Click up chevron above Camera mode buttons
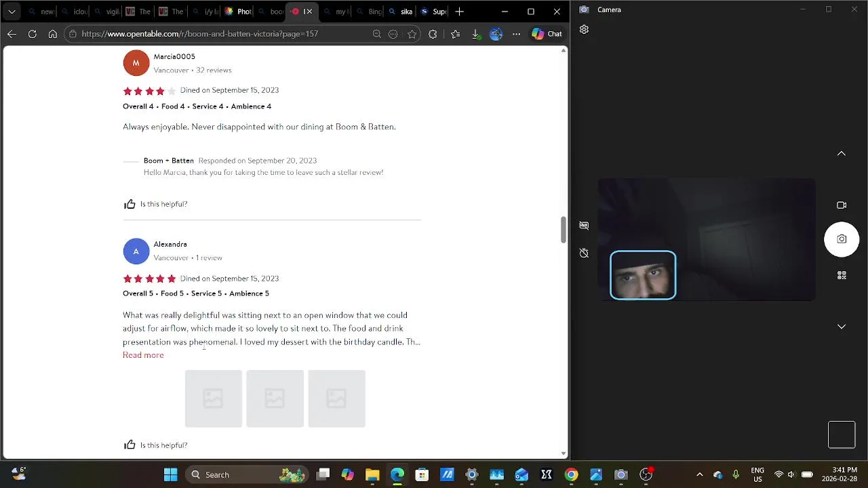The image size is (868, 488). pyautogui.click(x=842, y=154)
